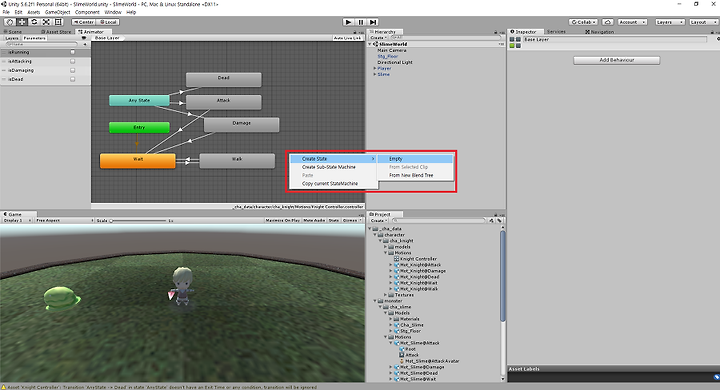Click the SlimeWorld scene icon in Hierarchy
This screenshot has width=720, height=390.
coord(376,44)
